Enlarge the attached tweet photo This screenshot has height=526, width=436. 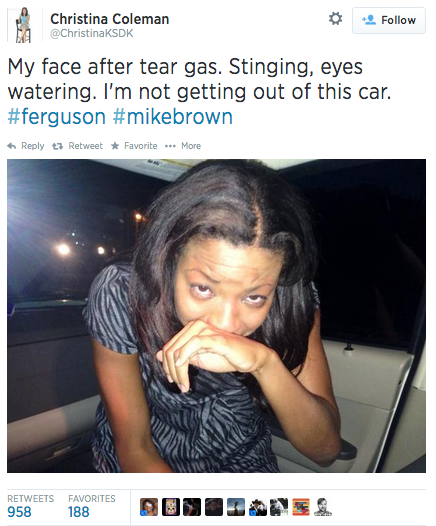tap(216, 316)
